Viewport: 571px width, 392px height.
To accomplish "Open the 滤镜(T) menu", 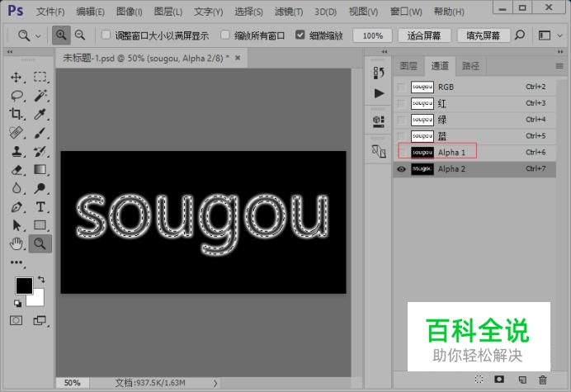I will point(289,12).
